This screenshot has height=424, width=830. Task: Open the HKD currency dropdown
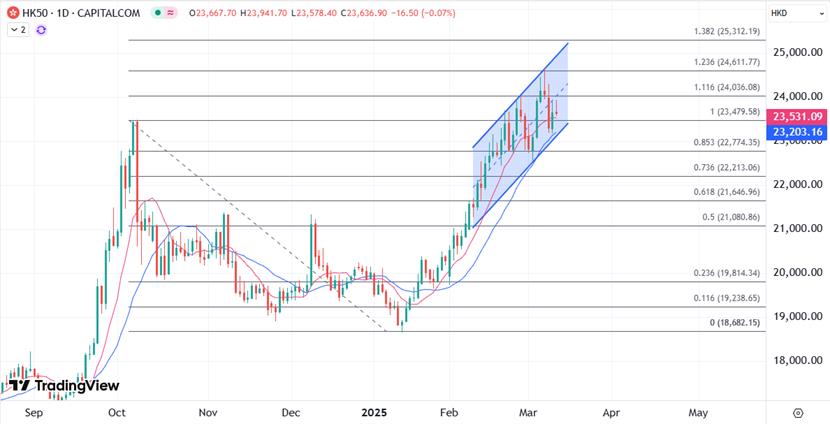(x=780, y=13)
